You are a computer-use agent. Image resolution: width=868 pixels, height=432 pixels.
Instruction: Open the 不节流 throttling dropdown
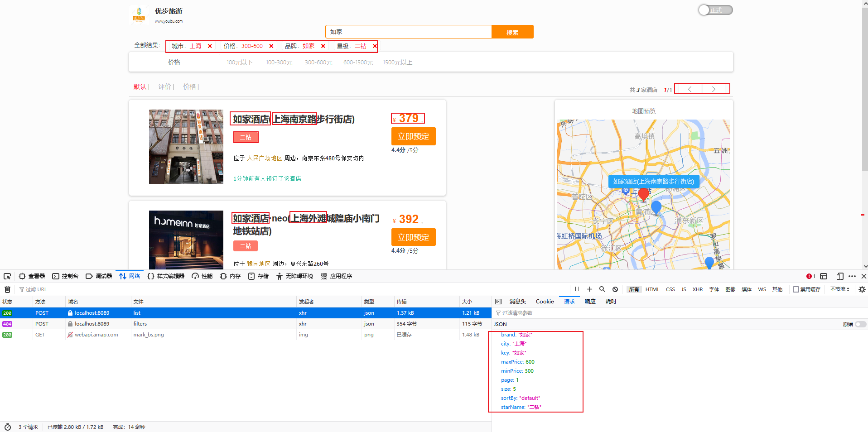tap(840, 289)
